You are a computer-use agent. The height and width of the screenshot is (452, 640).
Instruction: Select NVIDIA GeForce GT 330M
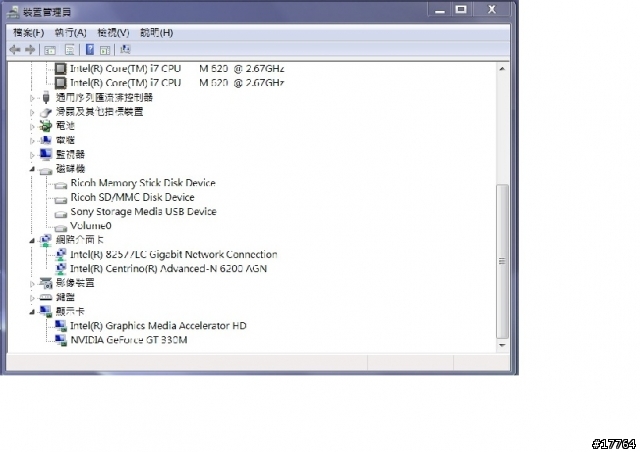(129, 340)
